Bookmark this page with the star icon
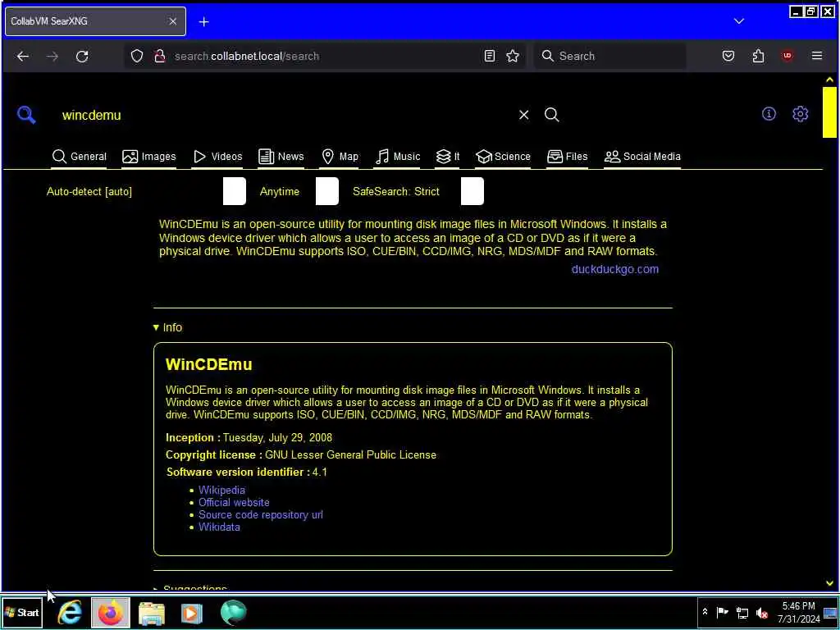840x630 pixels. pos(513,56)
